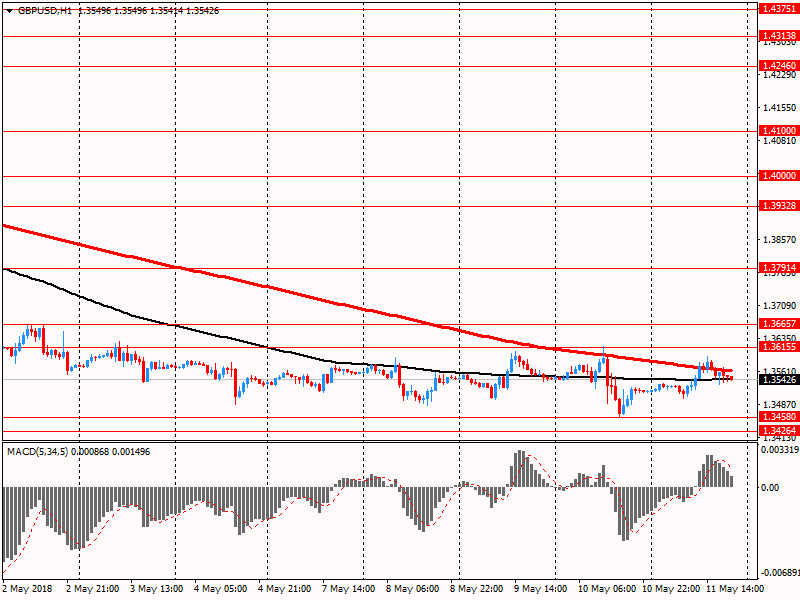Click the 1.39328 red price level label
The width and height of the screenshot is (800, 600).
(779, 206)
